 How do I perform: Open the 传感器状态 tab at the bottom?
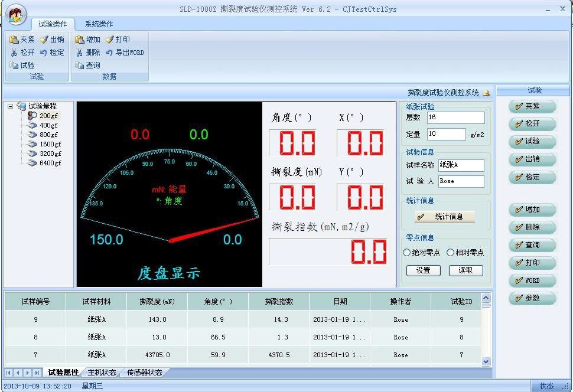[144, 373]
